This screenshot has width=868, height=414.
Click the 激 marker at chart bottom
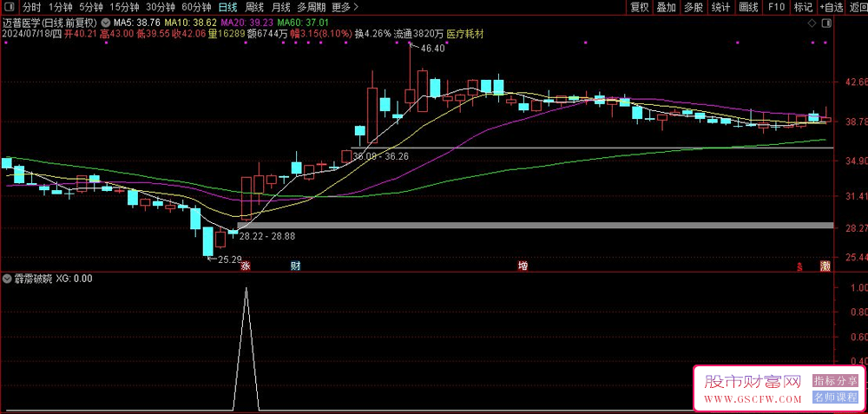coord(825,266)
